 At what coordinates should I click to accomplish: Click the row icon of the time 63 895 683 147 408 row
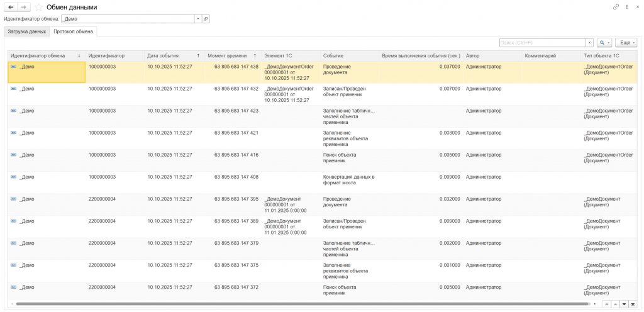click(14, 177)
